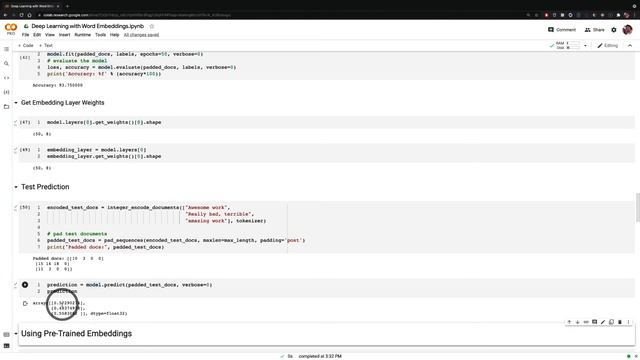Click the notebook vertical scrollbar
This screenshot has height=360, width=640.
(637, 208)
